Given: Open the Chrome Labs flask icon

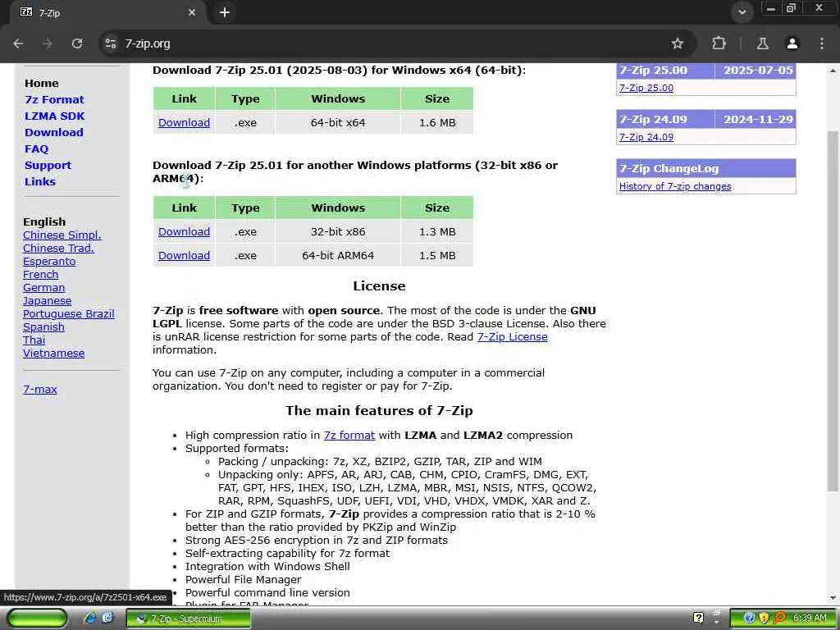Looking at the screenshot, I should 762,43.
